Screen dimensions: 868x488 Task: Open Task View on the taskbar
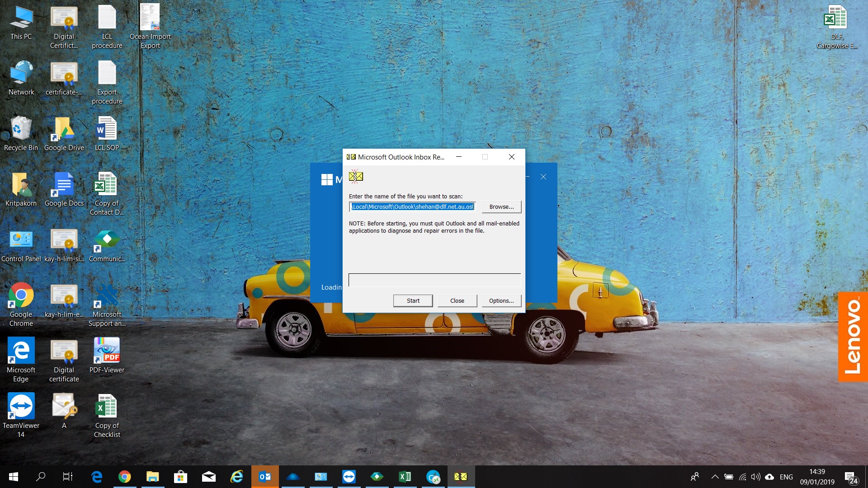point(68,477)
